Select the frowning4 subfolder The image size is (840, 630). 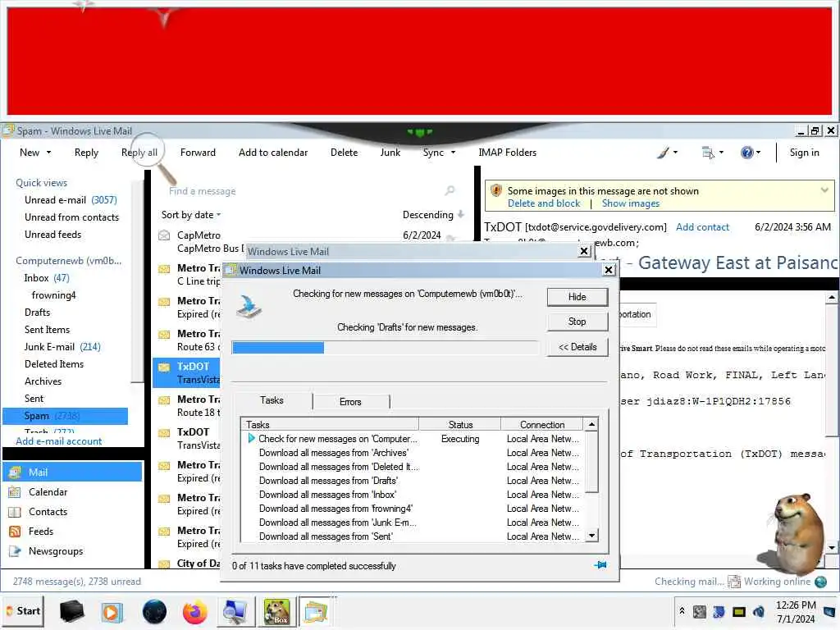pos(53,295)
